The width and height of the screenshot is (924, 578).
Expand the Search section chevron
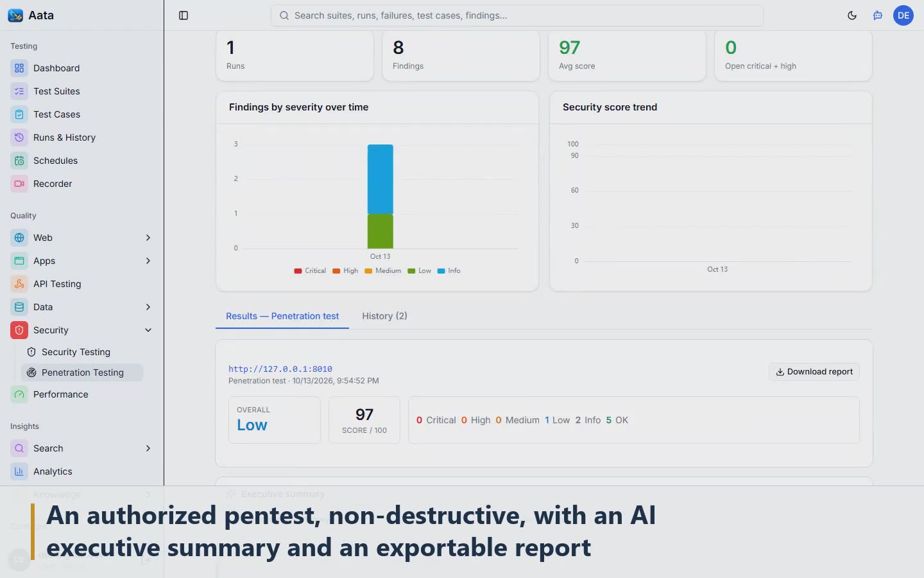pos(148,448)
